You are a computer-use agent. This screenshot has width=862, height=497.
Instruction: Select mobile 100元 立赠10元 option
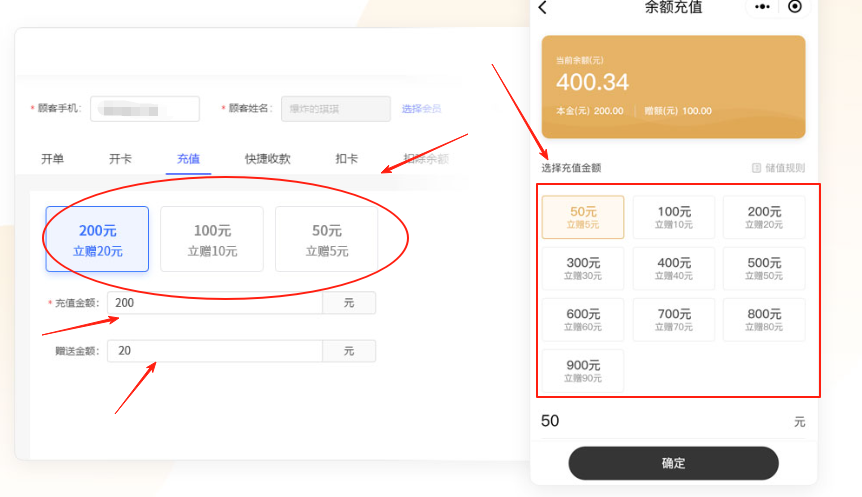click(x=674, y=217)
